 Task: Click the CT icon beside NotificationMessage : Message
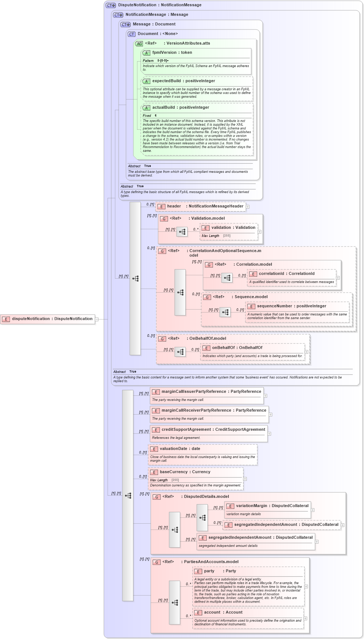point(118,15)
